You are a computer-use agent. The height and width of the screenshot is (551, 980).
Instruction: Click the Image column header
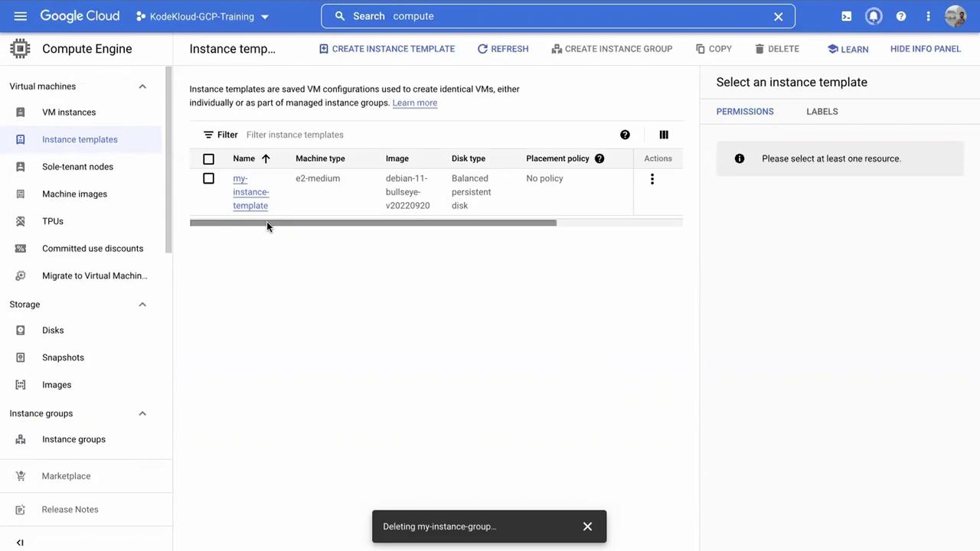(x=397, y=158)
